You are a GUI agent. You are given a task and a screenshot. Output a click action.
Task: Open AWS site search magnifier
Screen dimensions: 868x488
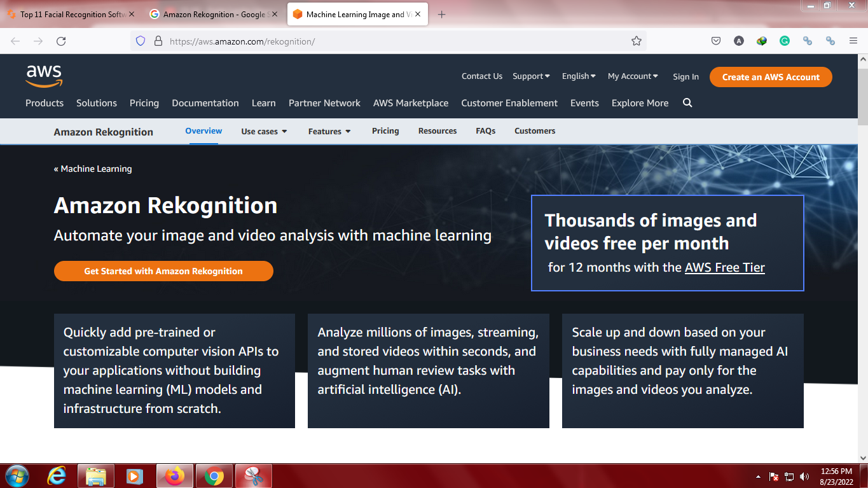687,103
